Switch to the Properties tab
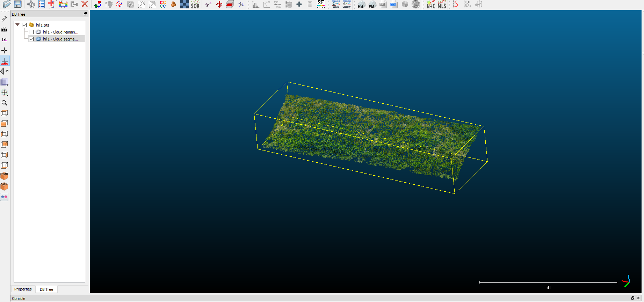This screenshot has width=644, height=302. click(23, 289)
